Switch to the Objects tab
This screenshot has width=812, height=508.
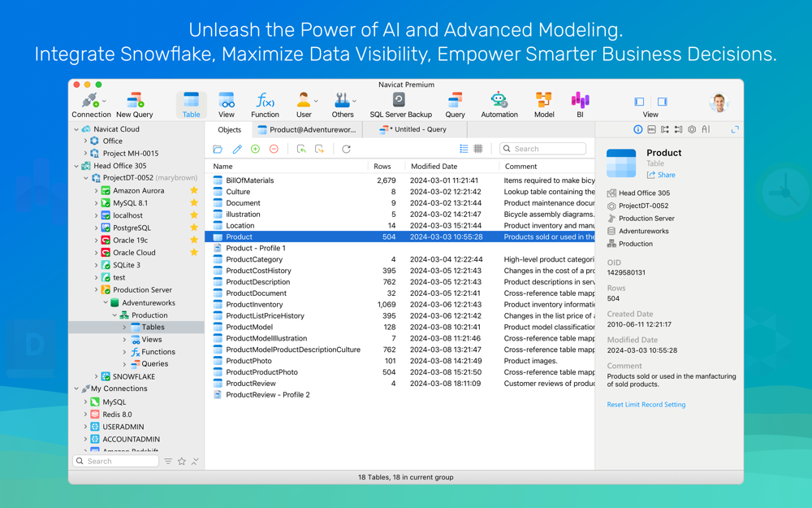click(230, 129)
